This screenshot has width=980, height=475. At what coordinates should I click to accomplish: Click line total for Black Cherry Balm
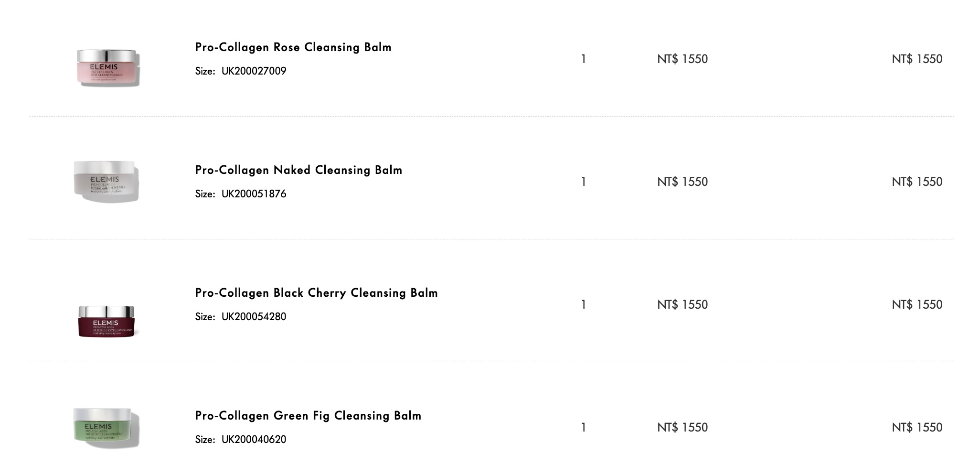[916, 305]
